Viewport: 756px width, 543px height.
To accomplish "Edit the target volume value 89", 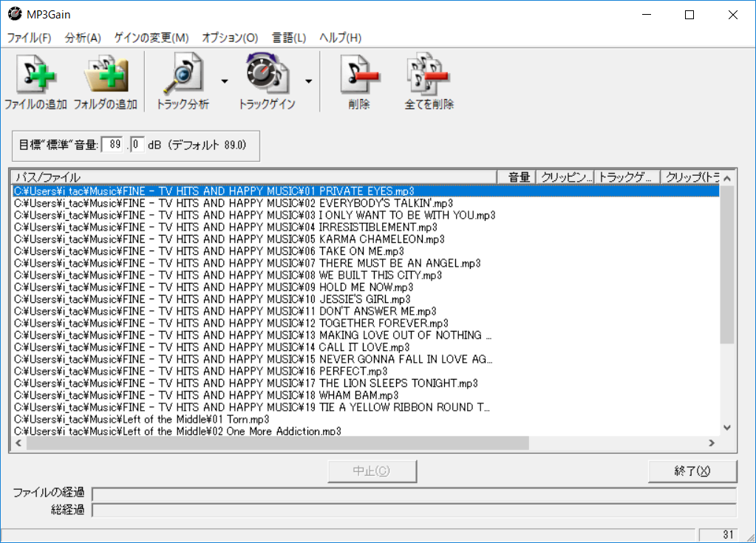I will 115,146.
